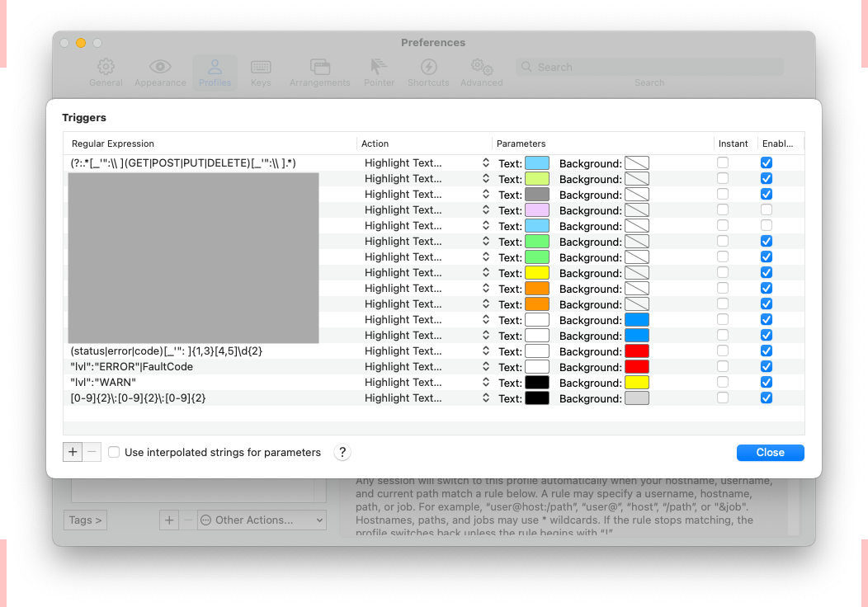868x607 pixels.
Task: Disable the GET|POST|PUT|DELETE trigger Enabled checkbox
Action: (767, 162)
